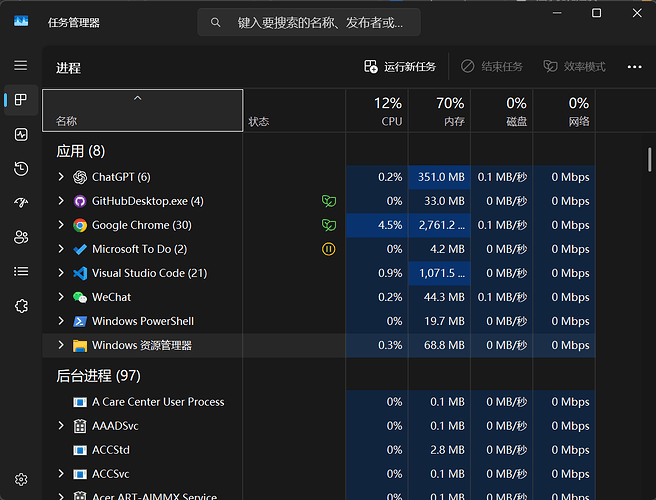
Task: Click Google Chrome memory value 2,761.2
Action: coord(441,225)
